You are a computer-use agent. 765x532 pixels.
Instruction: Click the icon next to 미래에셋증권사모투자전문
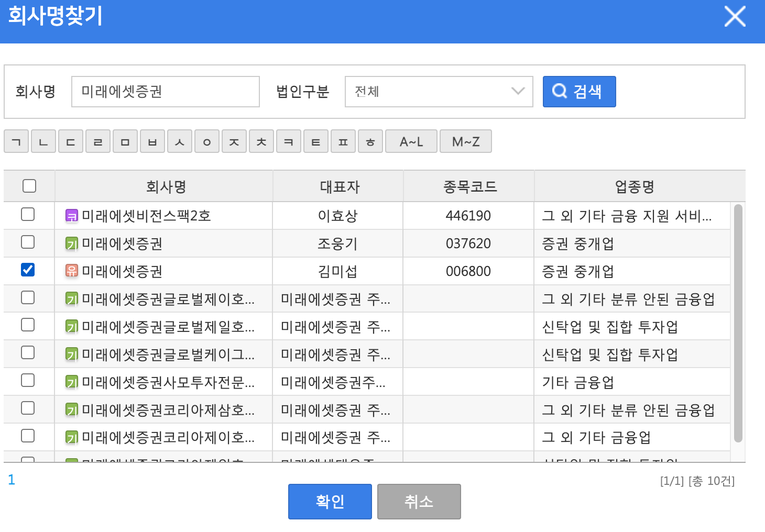pyautogui.click(x=71, y=382)
